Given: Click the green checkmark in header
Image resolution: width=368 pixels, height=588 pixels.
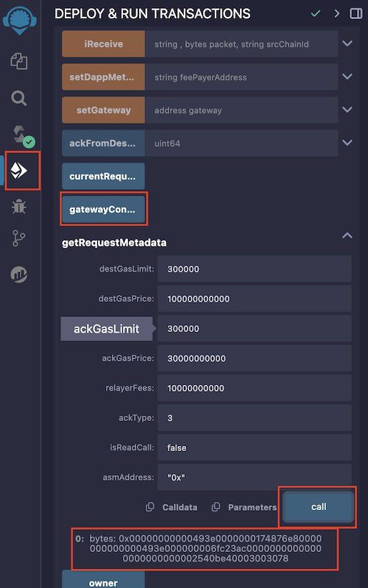Looking at the screenshot, I should coord(316,14).
